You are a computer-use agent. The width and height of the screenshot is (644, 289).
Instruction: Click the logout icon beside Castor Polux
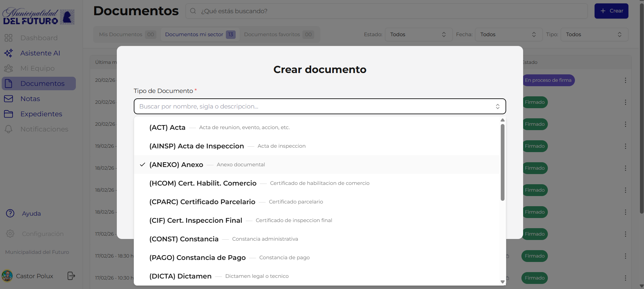71,276
